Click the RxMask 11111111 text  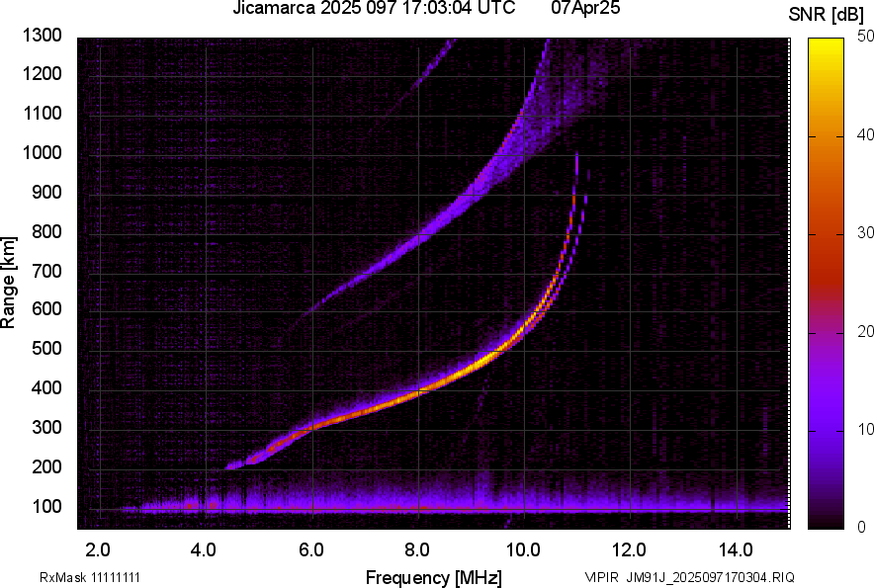[x=90, y=577]
